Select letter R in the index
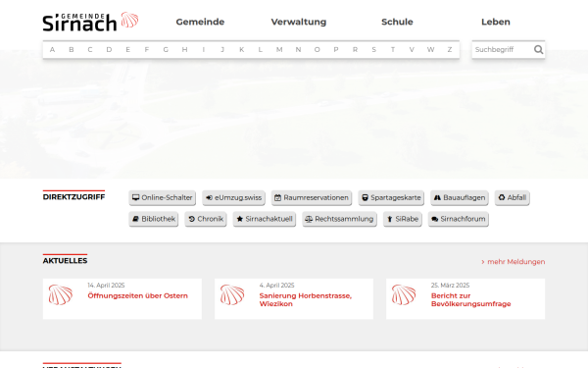Image resolution: width=588 pixels, height=368 pixels. click(x=355, y=50)
